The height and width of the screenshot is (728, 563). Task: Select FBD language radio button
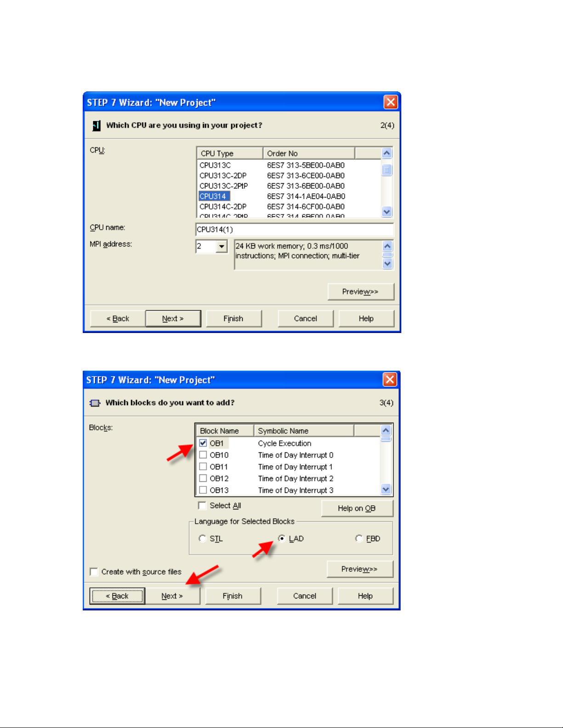coord(359,539)
